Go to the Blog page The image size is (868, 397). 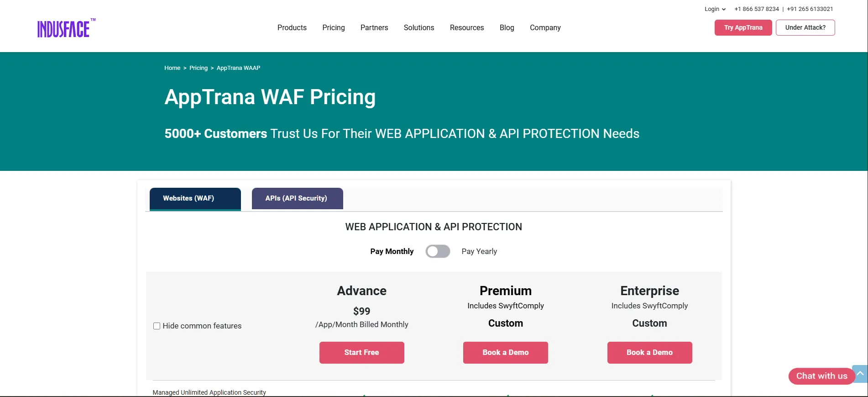click(507, 27)
